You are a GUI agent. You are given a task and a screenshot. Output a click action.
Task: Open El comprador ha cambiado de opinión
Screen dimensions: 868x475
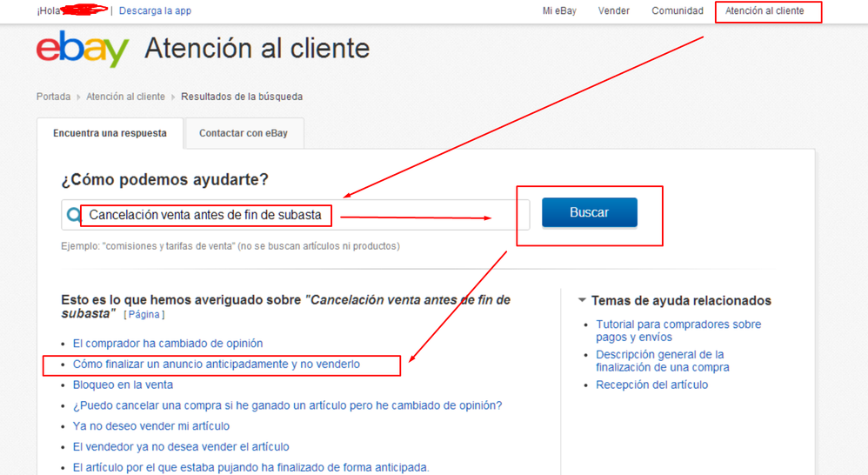pos(168,344)
